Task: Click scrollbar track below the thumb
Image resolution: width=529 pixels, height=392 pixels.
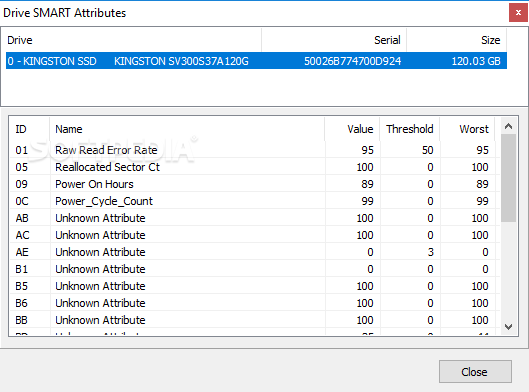Action: pyautogui.click(x=508, y=270)
